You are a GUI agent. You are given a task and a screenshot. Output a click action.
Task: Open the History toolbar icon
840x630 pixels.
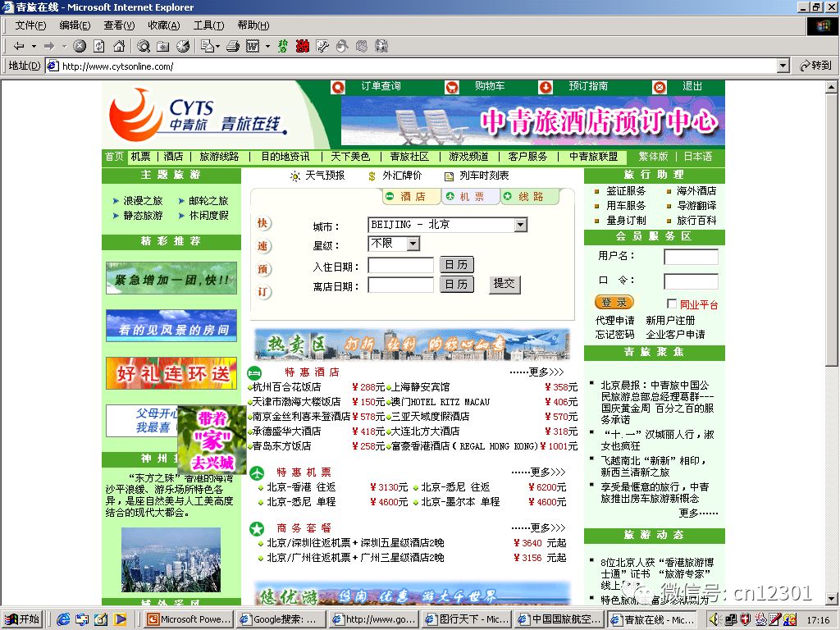tap(183, 47)
